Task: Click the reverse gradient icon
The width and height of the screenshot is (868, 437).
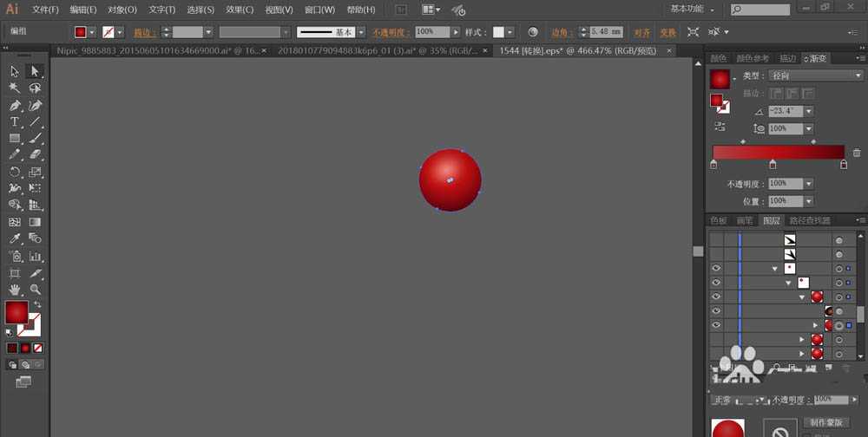Action: pos(719,127)
